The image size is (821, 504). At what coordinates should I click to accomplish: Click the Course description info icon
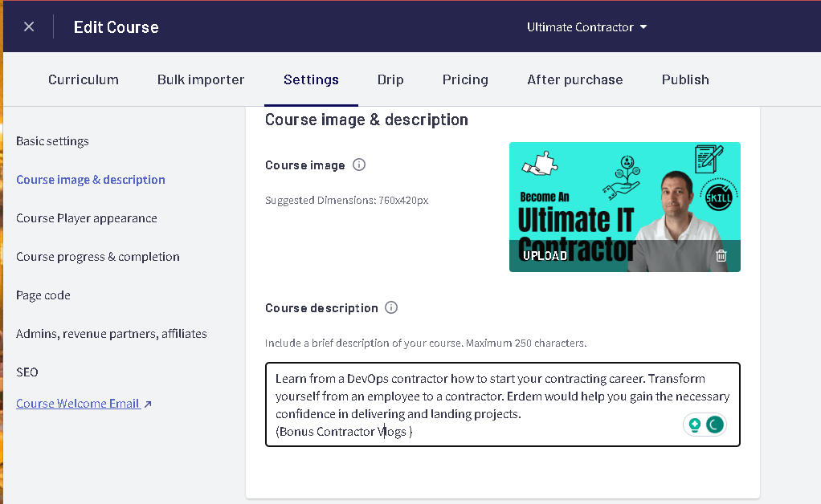391,307
